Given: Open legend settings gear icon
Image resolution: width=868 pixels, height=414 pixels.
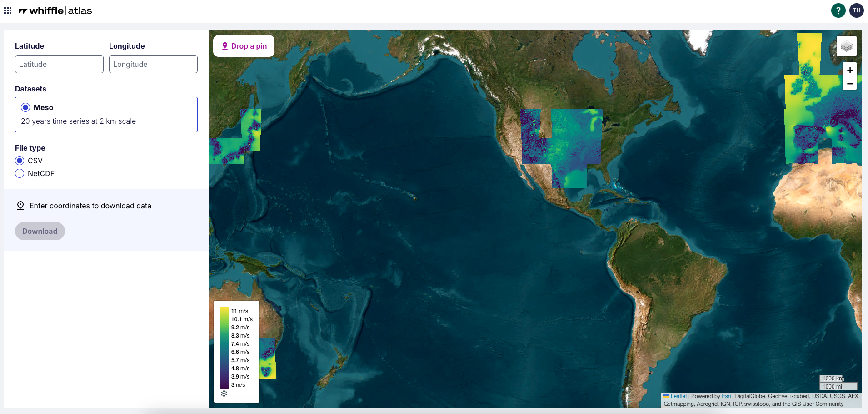Looking at the screenshot, I should (224, 394).
